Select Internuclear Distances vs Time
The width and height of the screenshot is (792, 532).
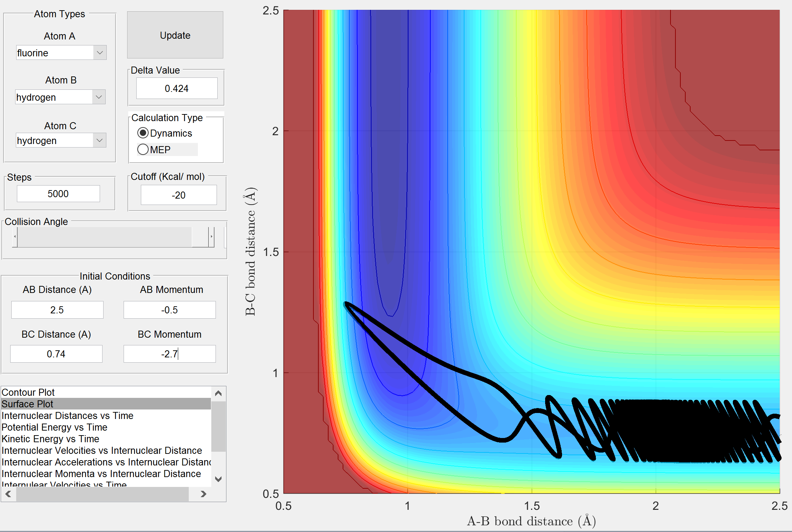(x=67, y=415)
